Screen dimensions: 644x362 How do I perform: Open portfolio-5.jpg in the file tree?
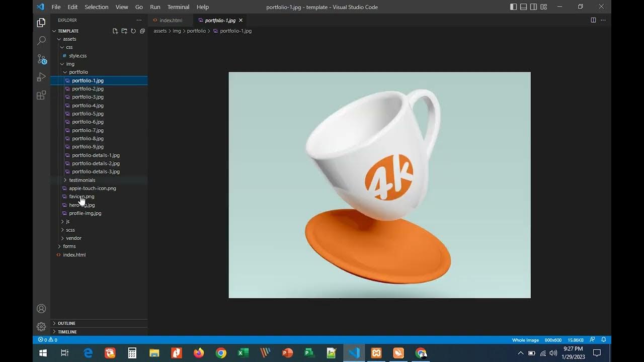pyautogui.click(x=88, y=114)
